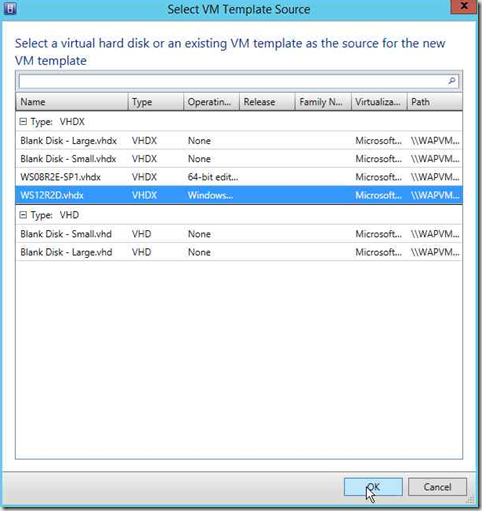Collapse the Type: VHDX group

23,122
